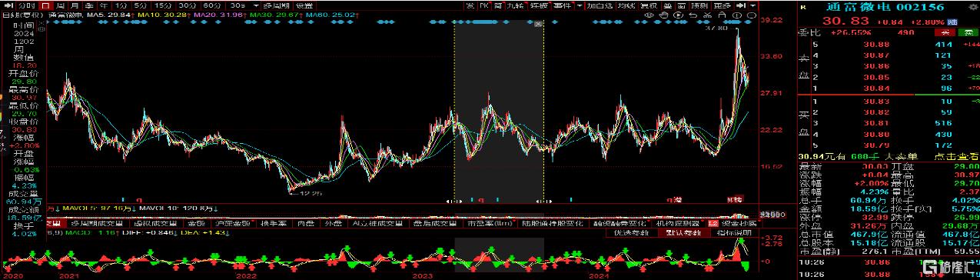The height and width of the screenshot is (280, 980).
Task: Open the 设置 settings button
Action: pyautogui.click(x=304, y=5)
